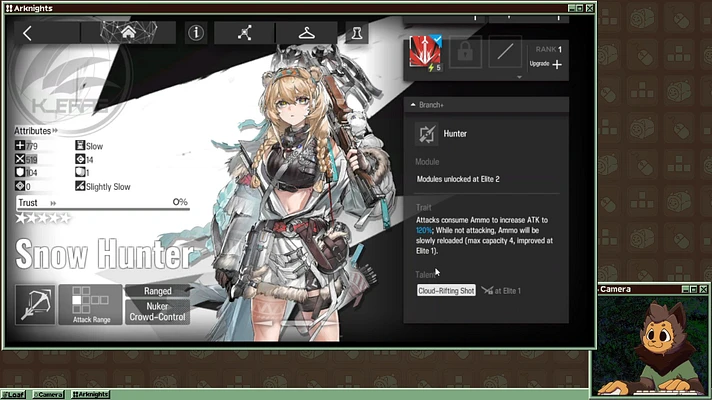
Task: Click the Cloud-Rifting Shot talent button
Action: 446,291
